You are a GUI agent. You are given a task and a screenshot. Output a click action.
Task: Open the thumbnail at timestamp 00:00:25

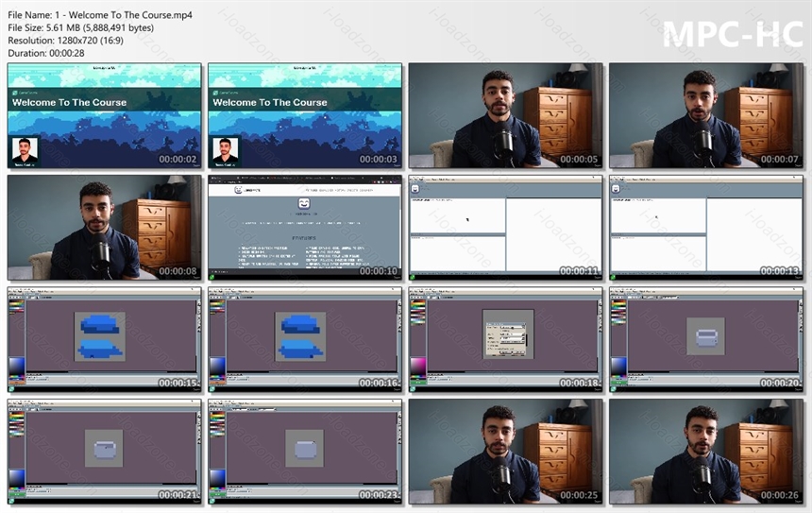coord(505,452)
